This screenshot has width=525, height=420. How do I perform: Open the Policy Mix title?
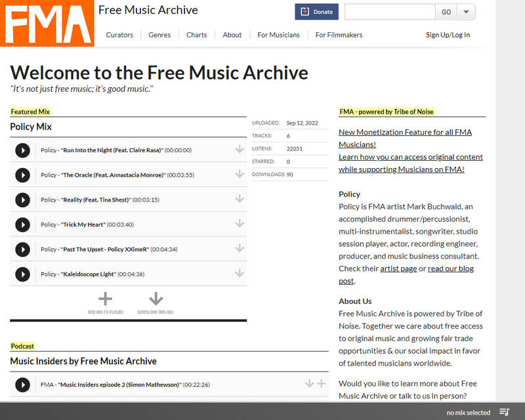tap(31, 127)
